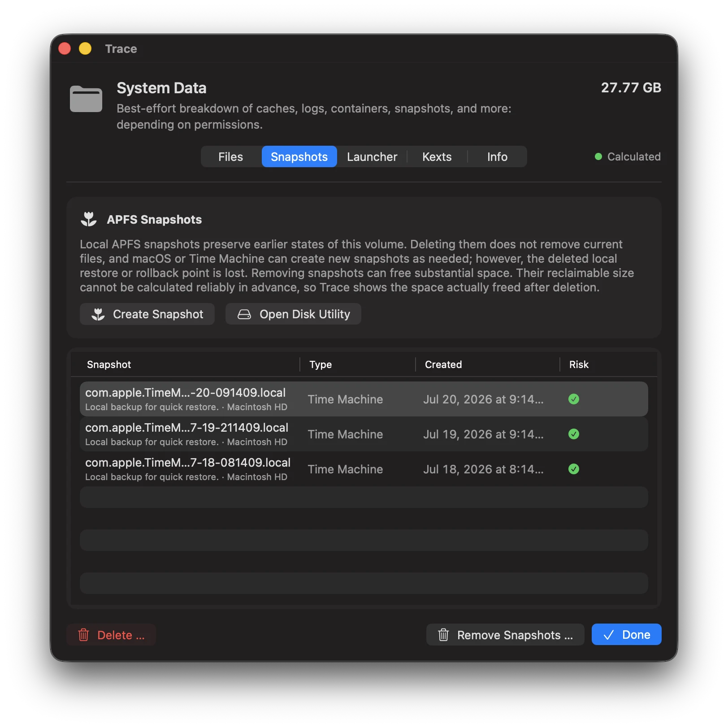Sort the table by Snapshot column header
This screenshot has height=728, width=728.
(x=109, y=364)
